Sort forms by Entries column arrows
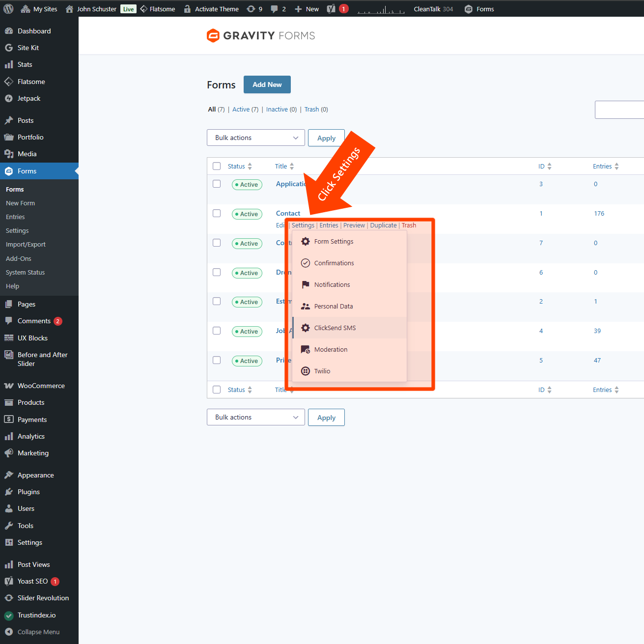 [616, 167]
